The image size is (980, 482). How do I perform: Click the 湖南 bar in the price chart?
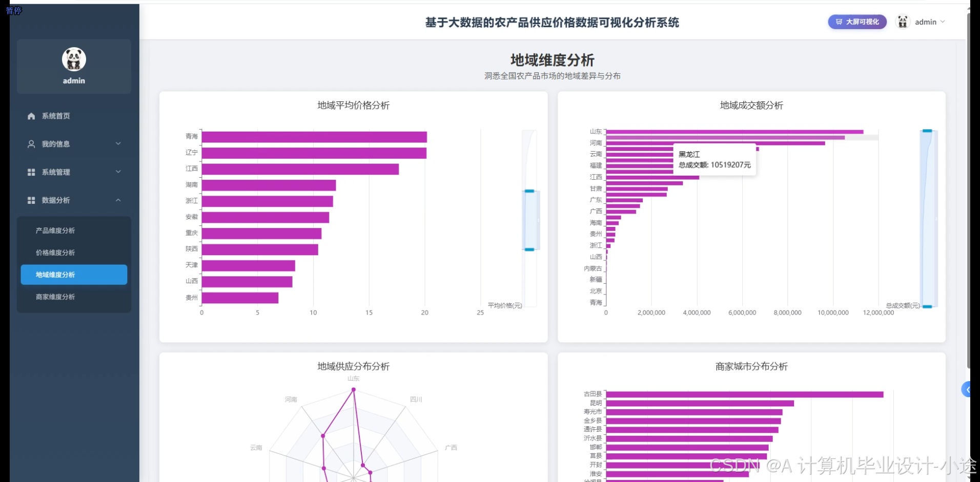click(269, 185)
